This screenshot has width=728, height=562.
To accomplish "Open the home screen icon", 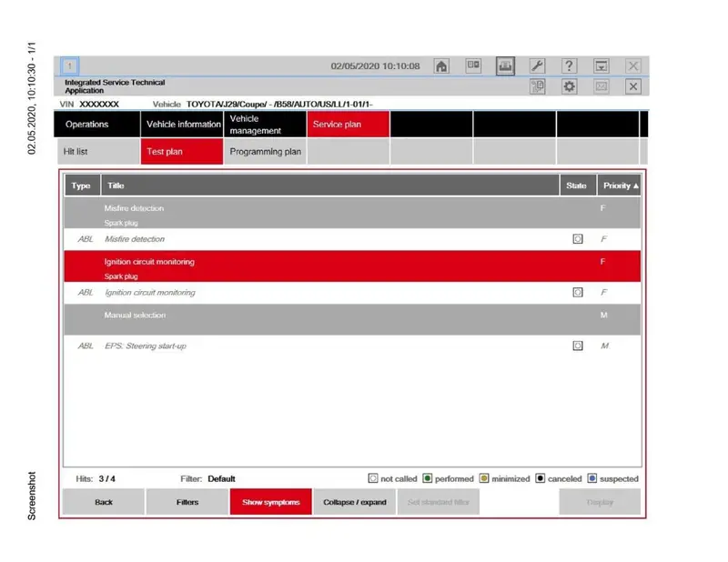I will (x=441, y=66).
